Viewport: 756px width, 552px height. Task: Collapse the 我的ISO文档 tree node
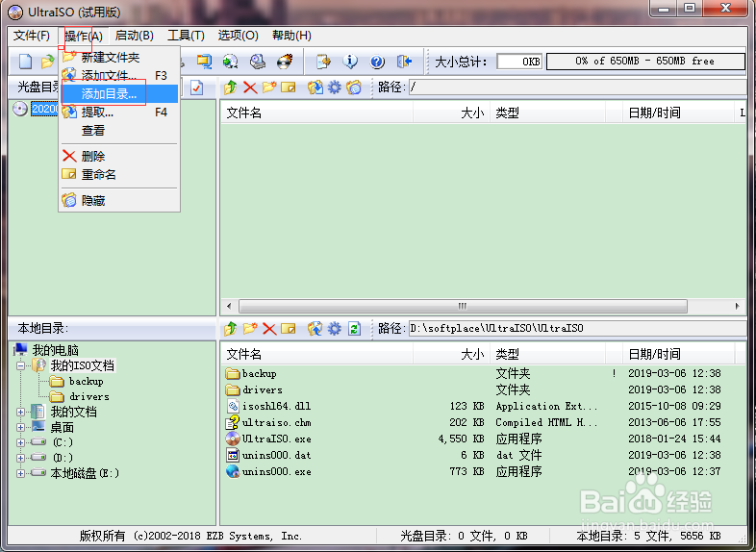point(20,365)
